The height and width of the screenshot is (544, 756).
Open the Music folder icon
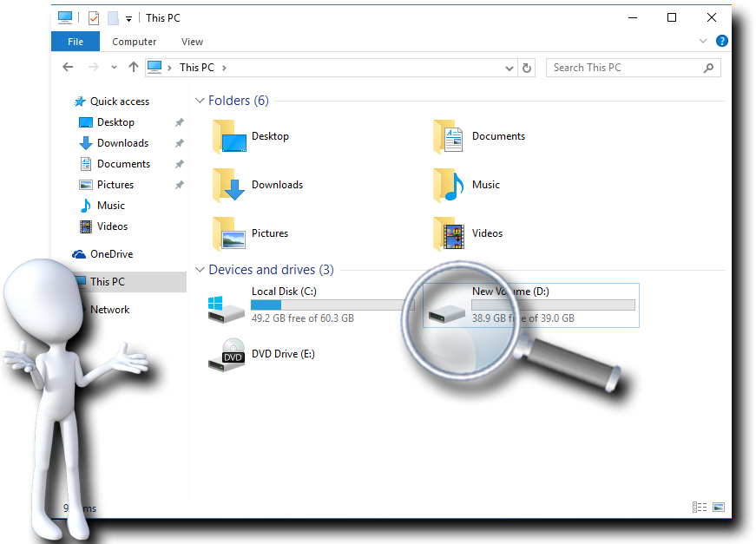point(447,185)
